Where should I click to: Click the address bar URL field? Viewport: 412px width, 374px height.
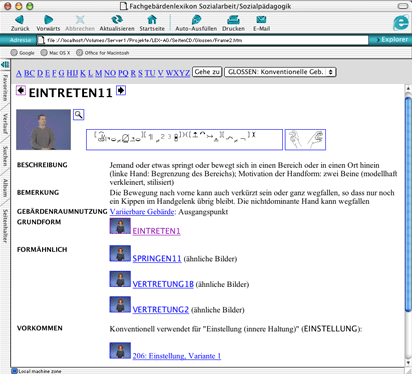point(203,40)
